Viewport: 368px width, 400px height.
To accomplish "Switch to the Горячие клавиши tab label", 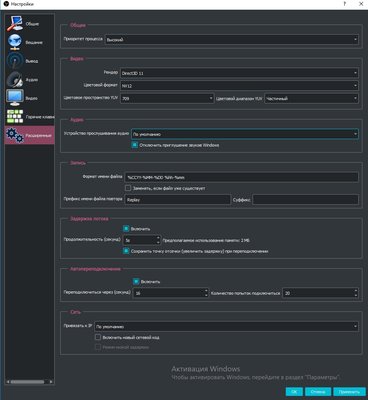I will [40, 117].
